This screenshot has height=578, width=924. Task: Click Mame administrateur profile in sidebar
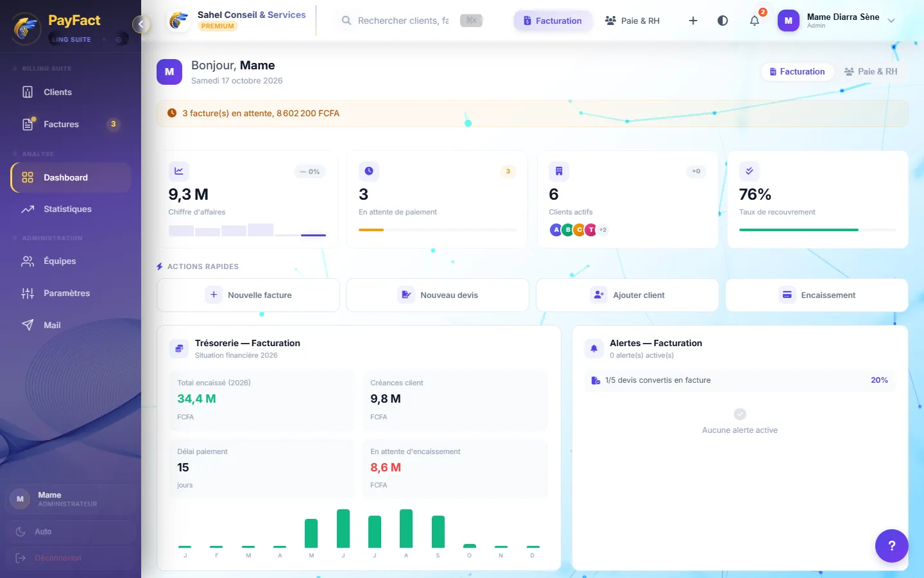71,500
